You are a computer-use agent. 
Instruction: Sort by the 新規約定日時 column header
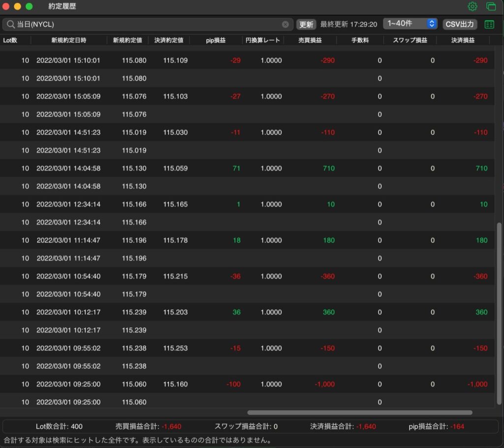tap(69, 40)
